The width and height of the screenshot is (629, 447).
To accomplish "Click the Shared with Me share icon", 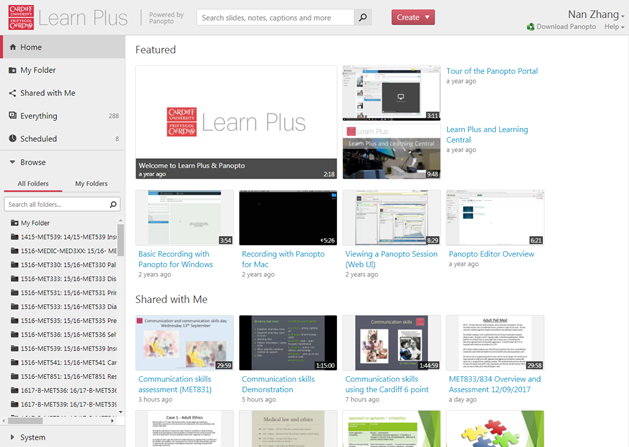I will pos(13,93).
